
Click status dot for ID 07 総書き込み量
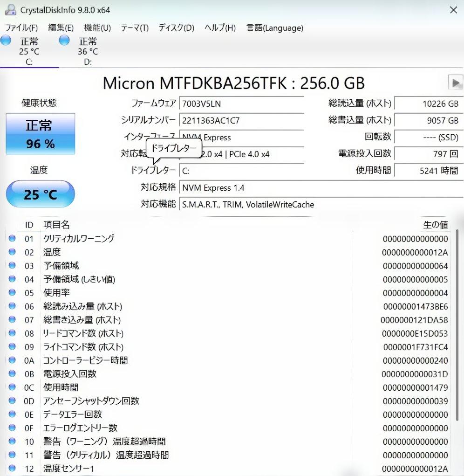coord(12,319)
